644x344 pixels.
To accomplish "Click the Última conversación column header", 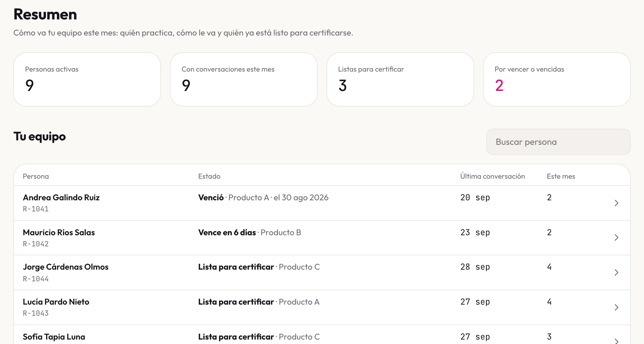I will click(x=493, y=176).
